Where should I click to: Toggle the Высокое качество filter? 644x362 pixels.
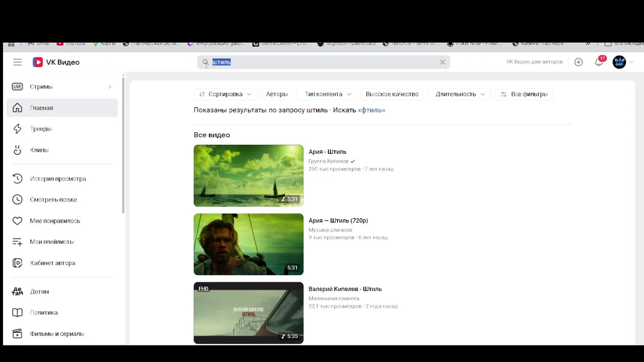coord(392,94)
